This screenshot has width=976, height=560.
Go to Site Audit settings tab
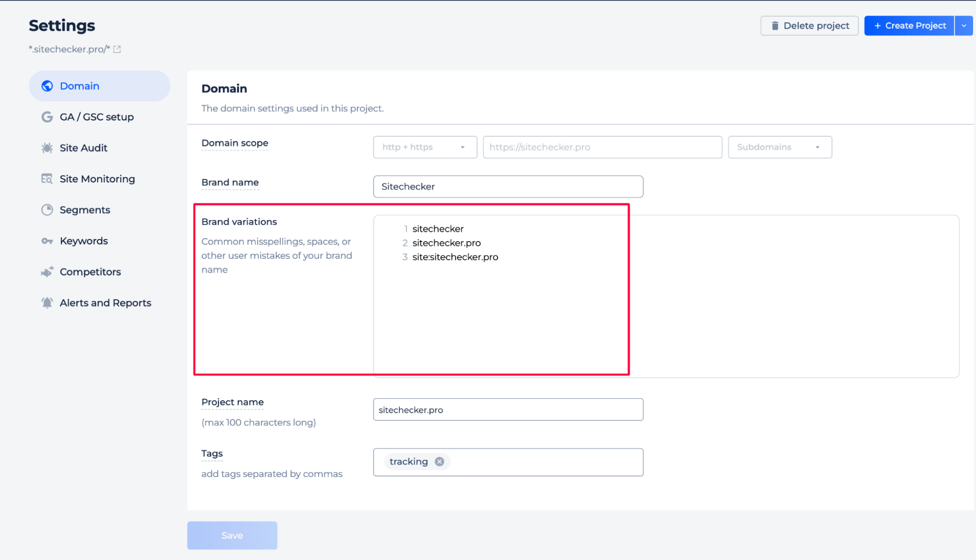(83, 148)
